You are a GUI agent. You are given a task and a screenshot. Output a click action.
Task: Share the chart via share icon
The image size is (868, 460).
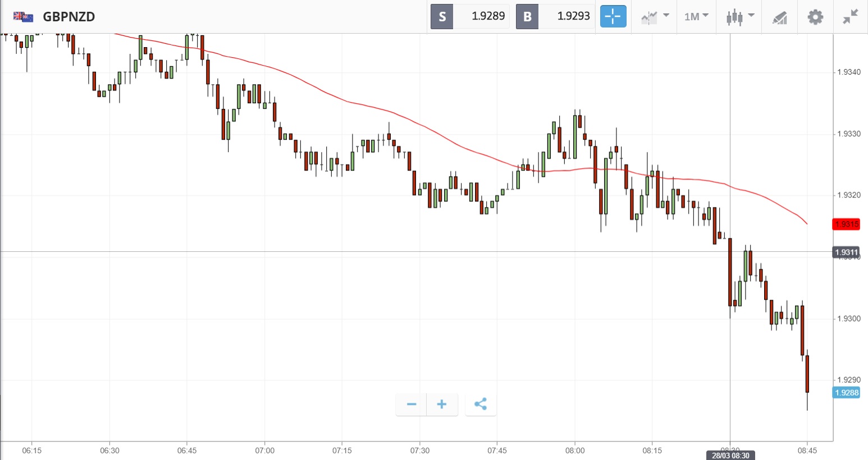tap(481, 404)
